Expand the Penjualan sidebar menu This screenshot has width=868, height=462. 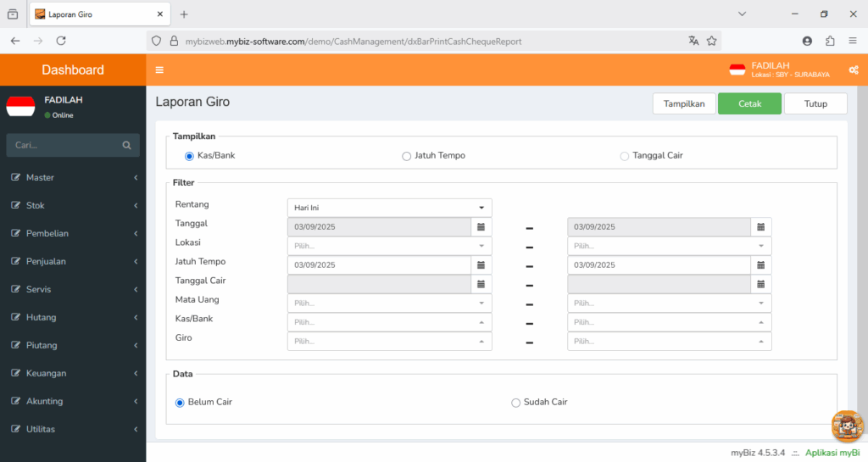(x=73, y=261)
